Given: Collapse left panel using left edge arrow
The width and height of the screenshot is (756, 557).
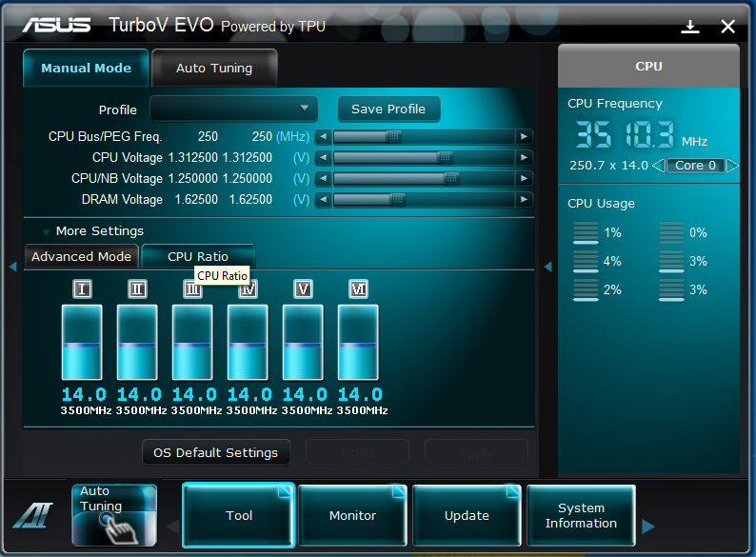Looking at the screenshot, I should point(13,267).
